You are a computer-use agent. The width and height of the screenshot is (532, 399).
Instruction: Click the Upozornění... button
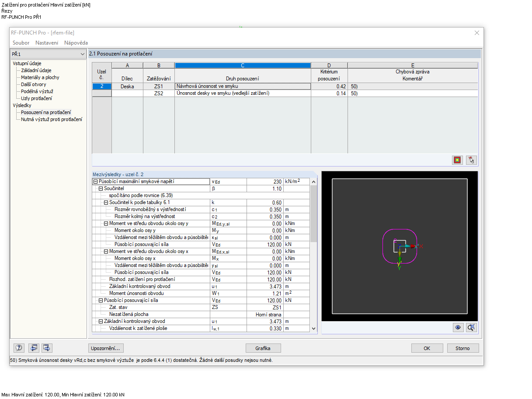coord(106,348)
